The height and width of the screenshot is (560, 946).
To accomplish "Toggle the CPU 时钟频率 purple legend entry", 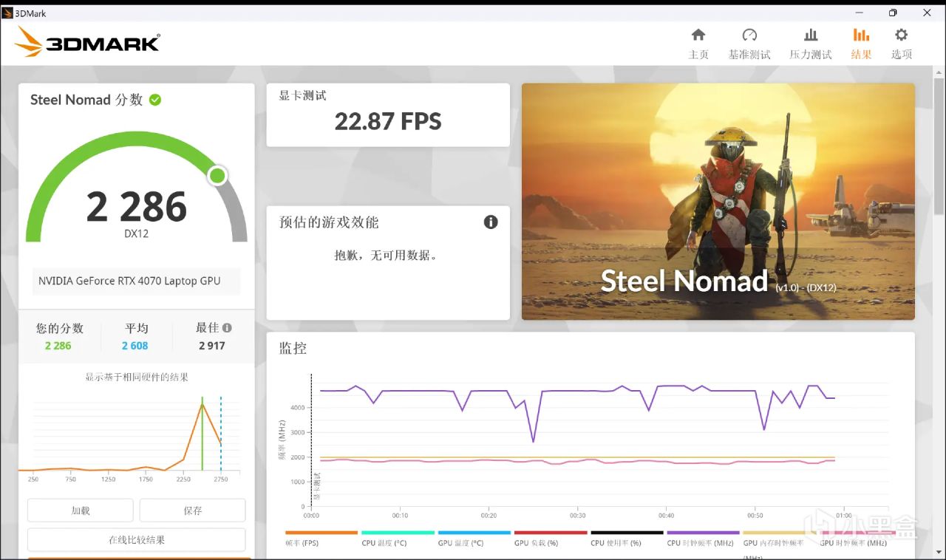I will (703, 538).
